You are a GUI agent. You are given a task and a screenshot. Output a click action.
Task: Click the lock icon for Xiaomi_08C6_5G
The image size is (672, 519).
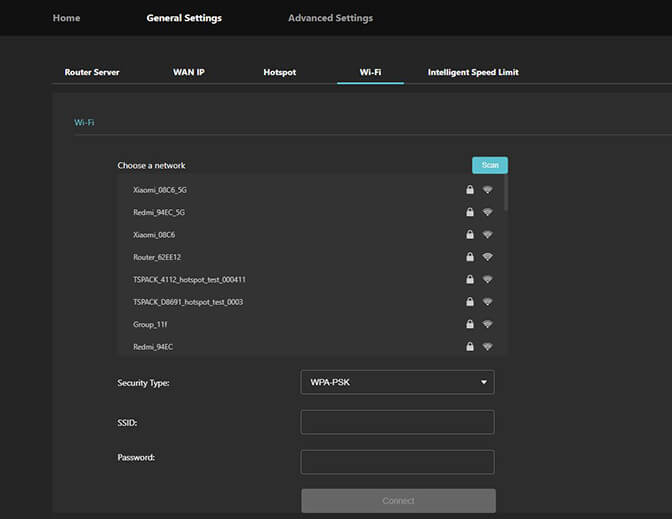[470, 189]
